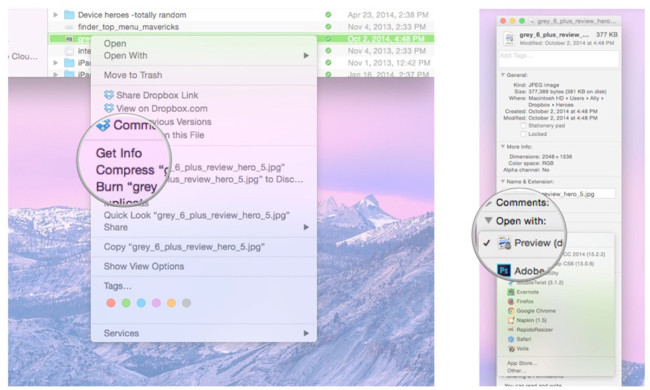
Task: Click the Evernote app icon in Open with list
Action: pos(511,292)
